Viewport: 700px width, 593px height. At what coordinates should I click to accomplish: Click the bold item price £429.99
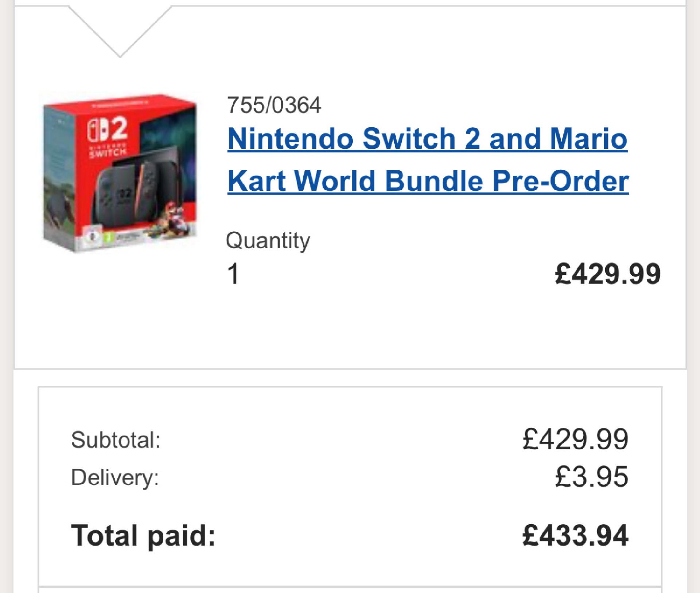click(x=608, y=274)
